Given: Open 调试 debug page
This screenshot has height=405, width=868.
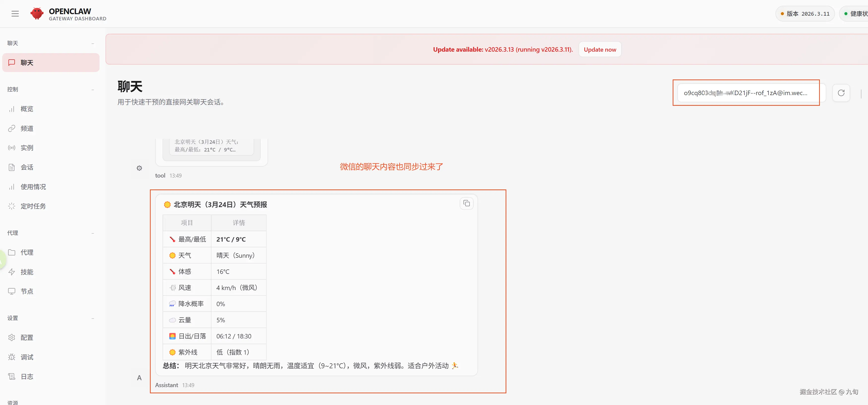Looking at the screenshot, I should [27, 357].
